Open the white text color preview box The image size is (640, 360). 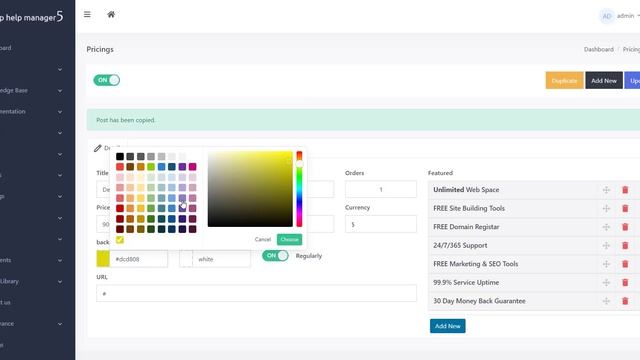(186, 259)
